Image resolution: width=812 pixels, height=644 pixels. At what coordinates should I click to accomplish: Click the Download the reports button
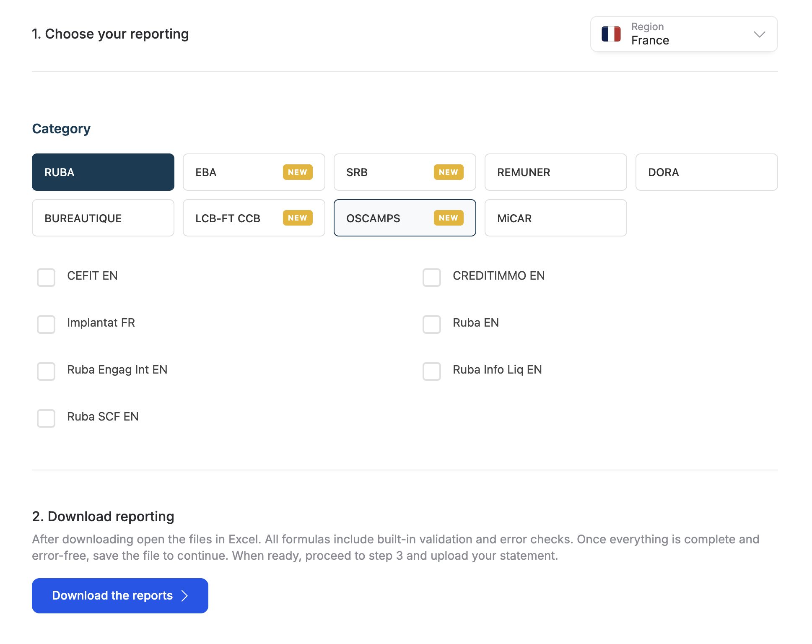click(120, 595)
